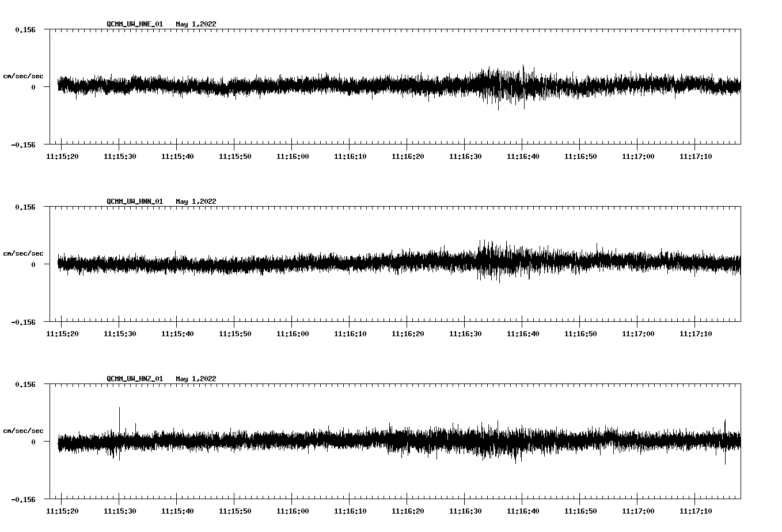The height and width of the screenshot is (532, 782).
Task: Click the zero axis label on HNN plot
Action: click(x=33, y=264)
